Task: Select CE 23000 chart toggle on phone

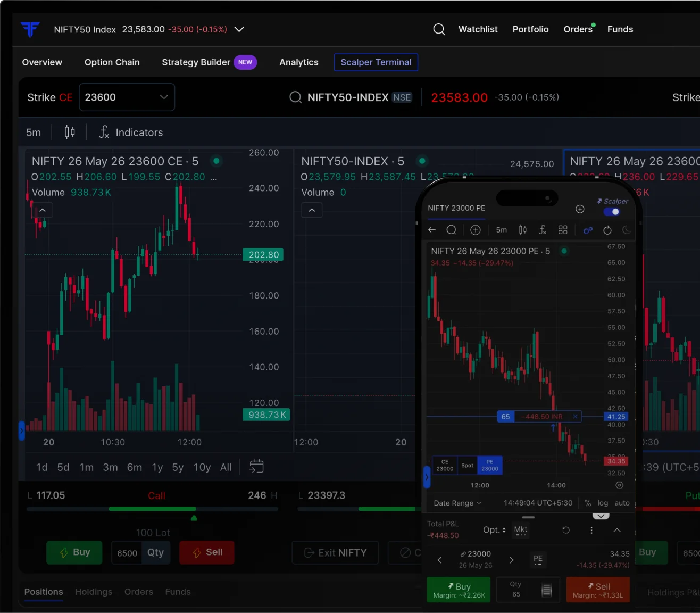Action: coord(445,465)
